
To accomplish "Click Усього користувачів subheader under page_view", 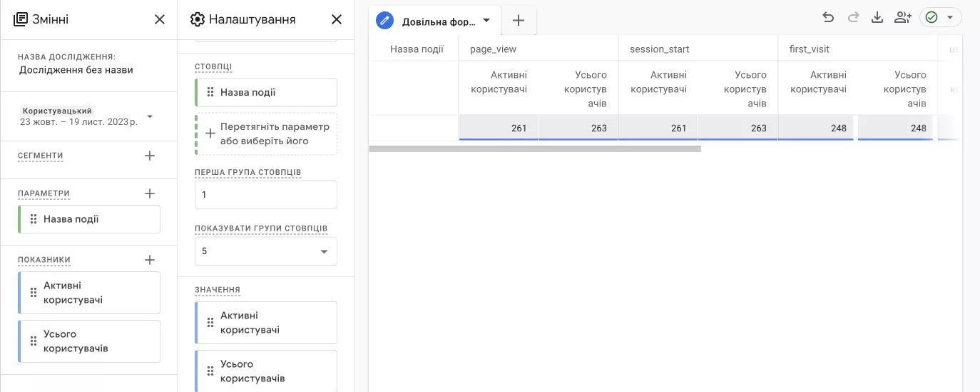I will click(x=585, y=89).
